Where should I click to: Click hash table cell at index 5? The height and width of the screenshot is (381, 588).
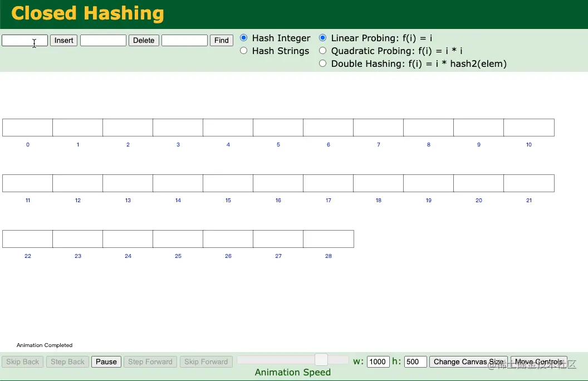pos(278,128)
